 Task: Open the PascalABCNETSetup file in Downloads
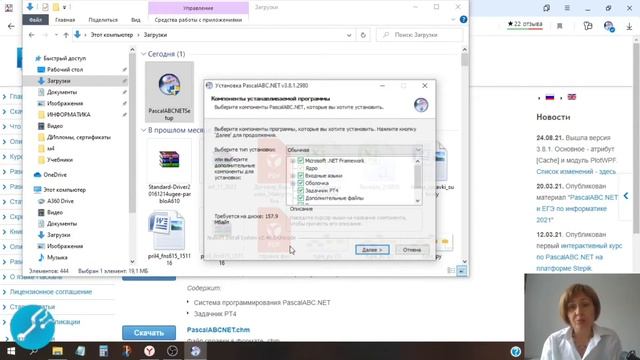tap(169, 92)
